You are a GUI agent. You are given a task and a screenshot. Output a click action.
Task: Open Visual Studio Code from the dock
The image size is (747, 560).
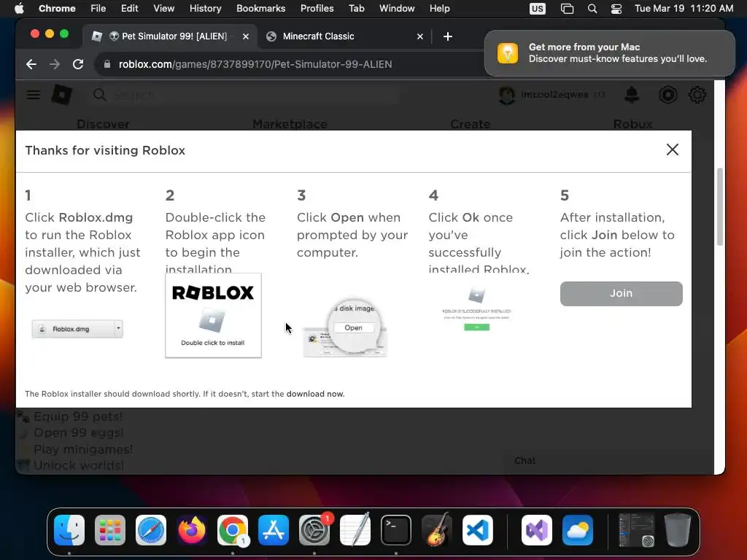[x=477, y=530]
